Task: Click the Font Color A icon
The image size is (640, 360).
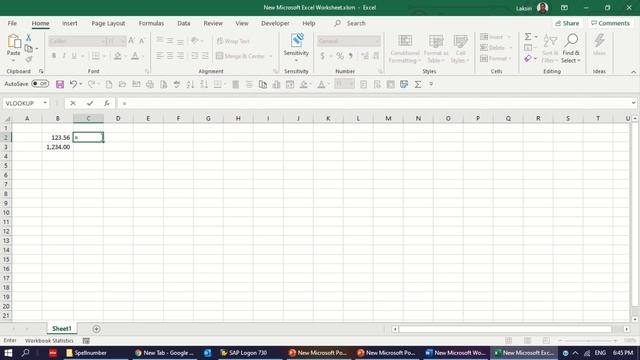Action: tap(135, 56)
